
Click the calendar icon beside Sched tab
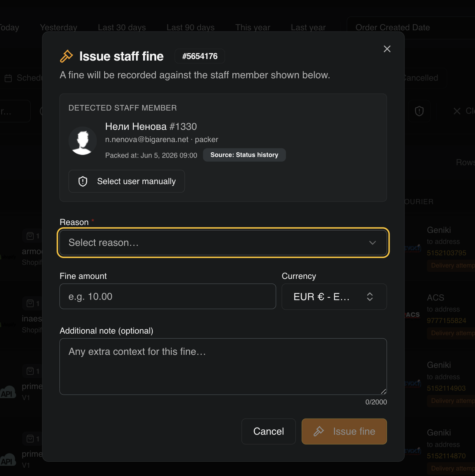(x=8, y=78)
